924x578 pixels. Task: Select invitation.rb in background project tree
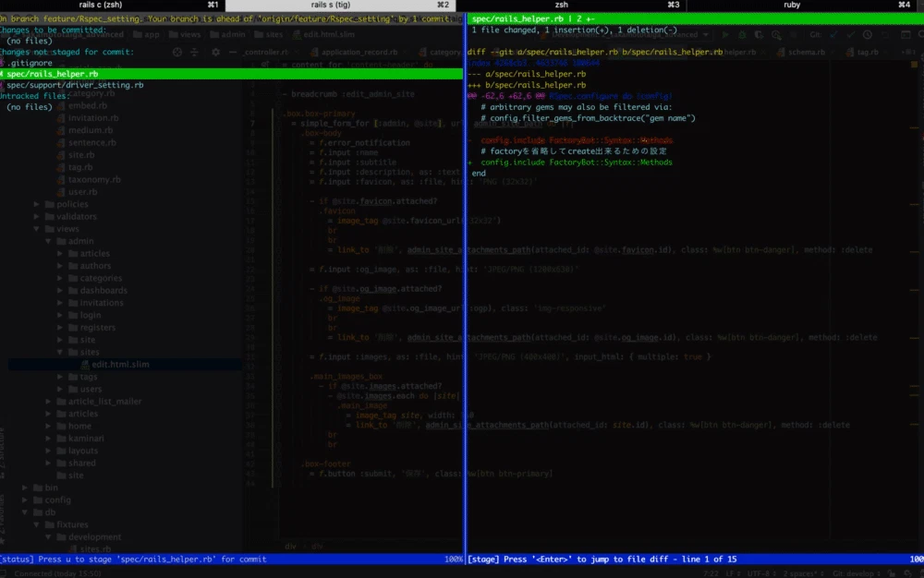(93, 117)
